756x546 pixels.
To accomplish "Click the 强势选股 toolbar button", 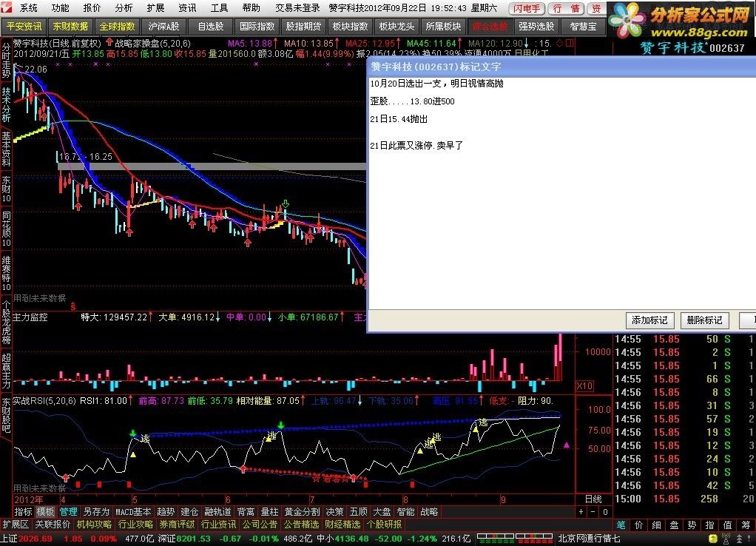I will click(536, 27).
